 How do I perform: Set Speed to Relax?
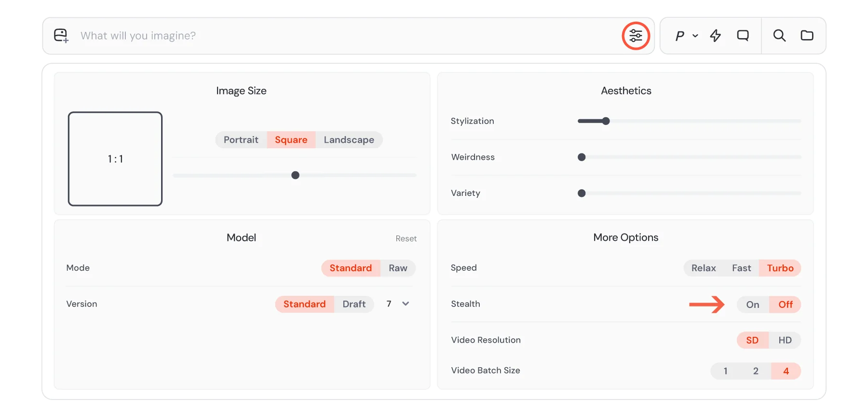coord(704,268)
